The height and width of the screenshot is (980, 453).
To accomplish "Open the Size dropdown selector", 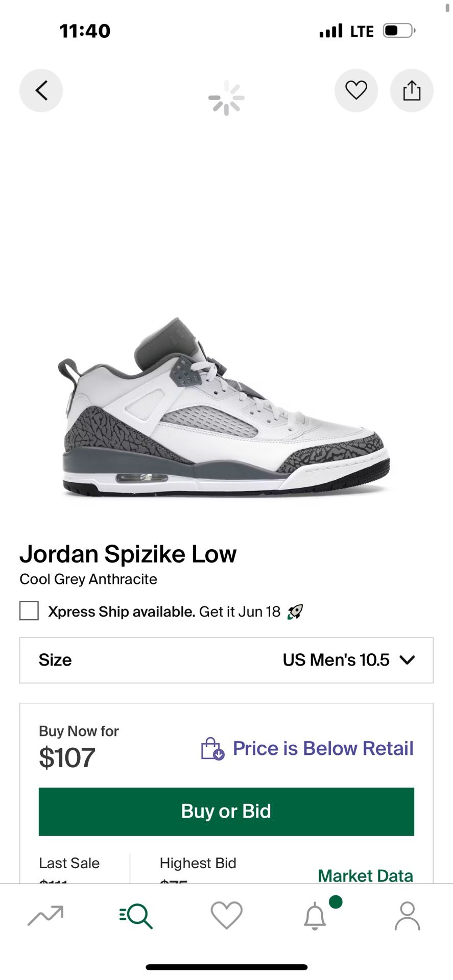I will [226, 660].
